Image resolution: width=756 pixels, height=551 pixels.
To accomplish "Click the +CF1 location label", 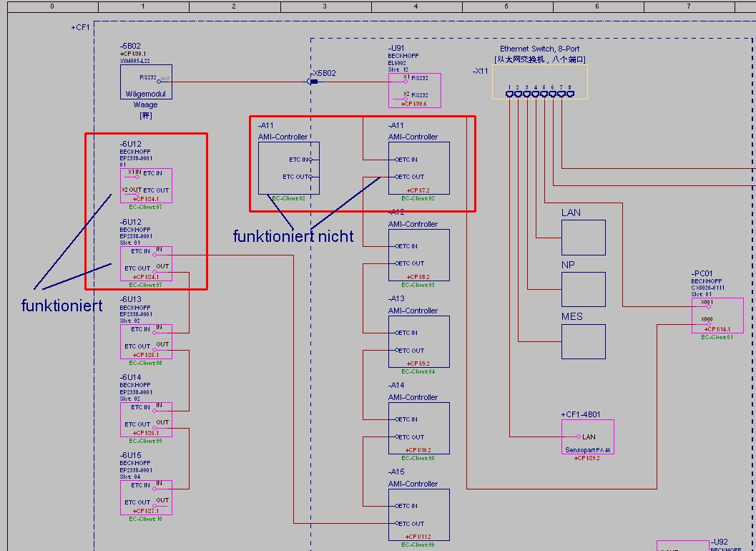I will coord(81,27).
